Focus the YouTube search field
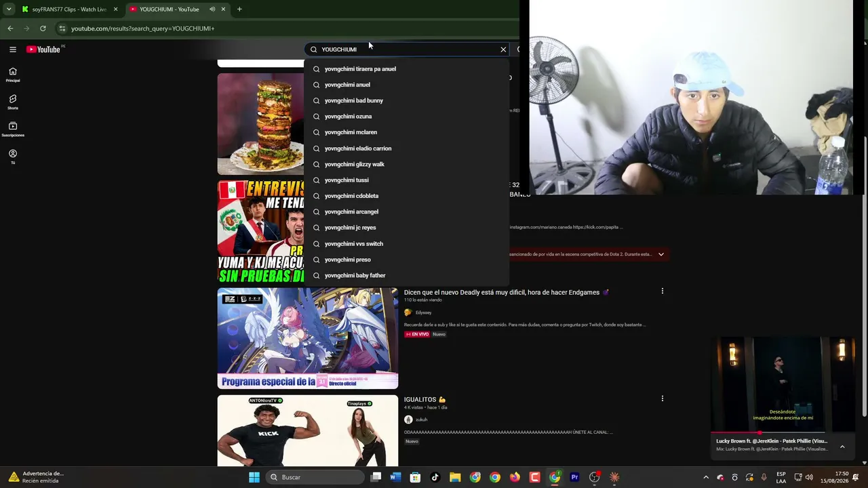The width and height of the screenshot is (868, 488). click(407, 49)
